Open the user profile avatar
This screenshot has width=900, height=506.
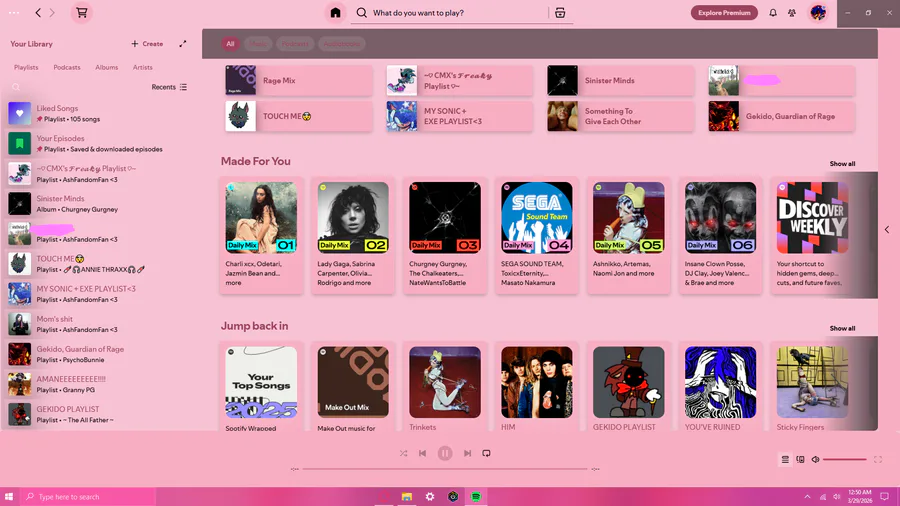coord(818,13)
